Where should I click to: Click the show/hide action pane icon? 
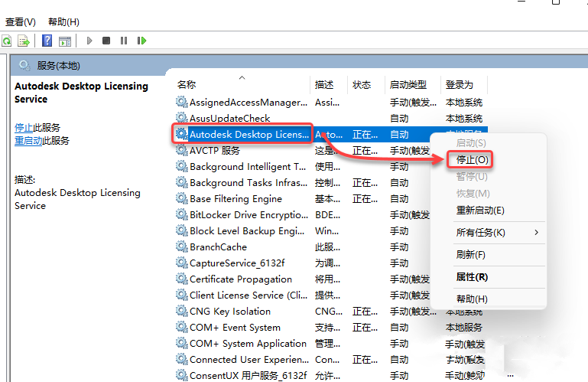tap(65, 41)
